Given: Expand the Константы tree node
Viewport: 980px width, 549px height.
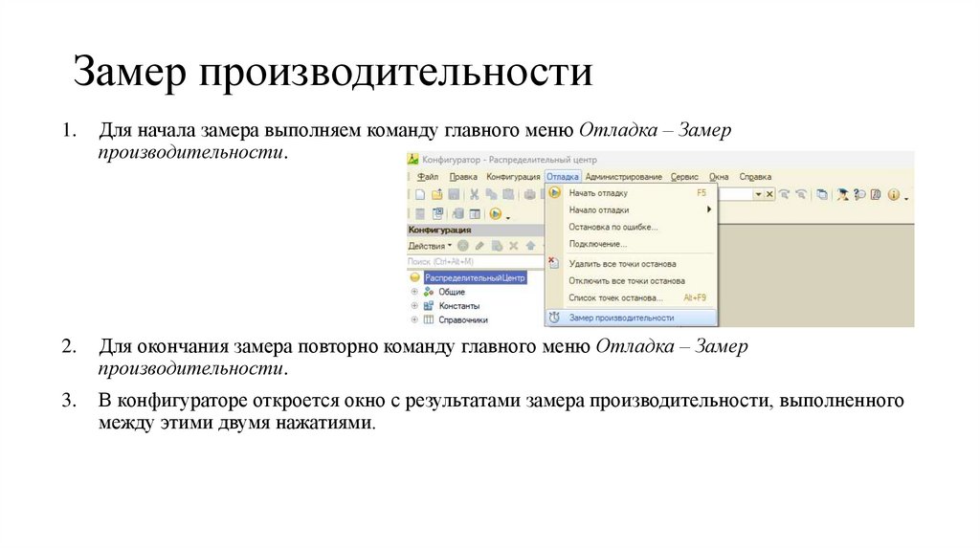Looking at the screenshot, I should coord(413,306).
